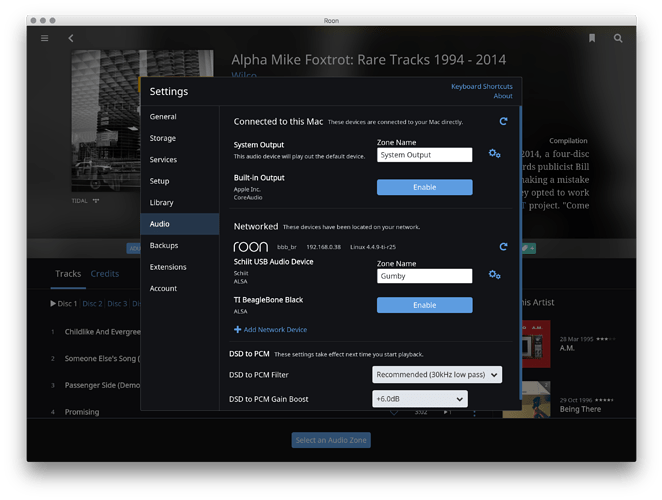This screenshot has width=662, height=500.
Task: Click the plus icon for Add Network Device
Action: pos(238,329)
